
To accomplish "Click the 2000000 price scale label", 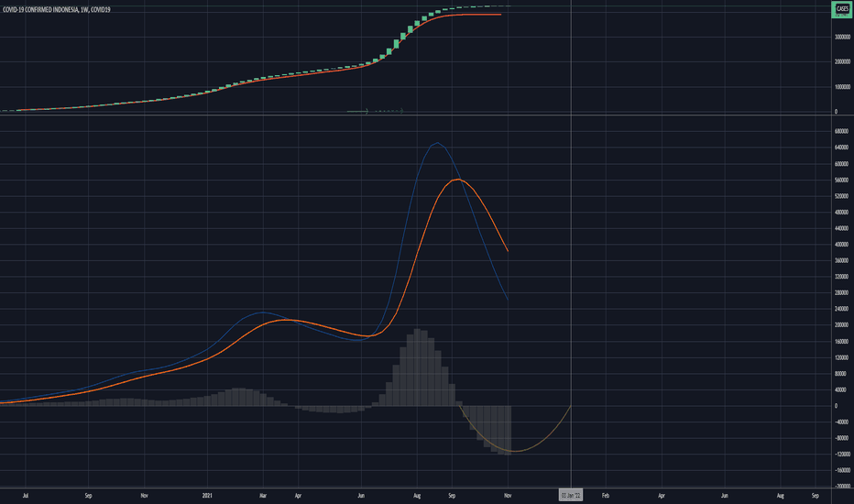I will (x=842, y=61).
